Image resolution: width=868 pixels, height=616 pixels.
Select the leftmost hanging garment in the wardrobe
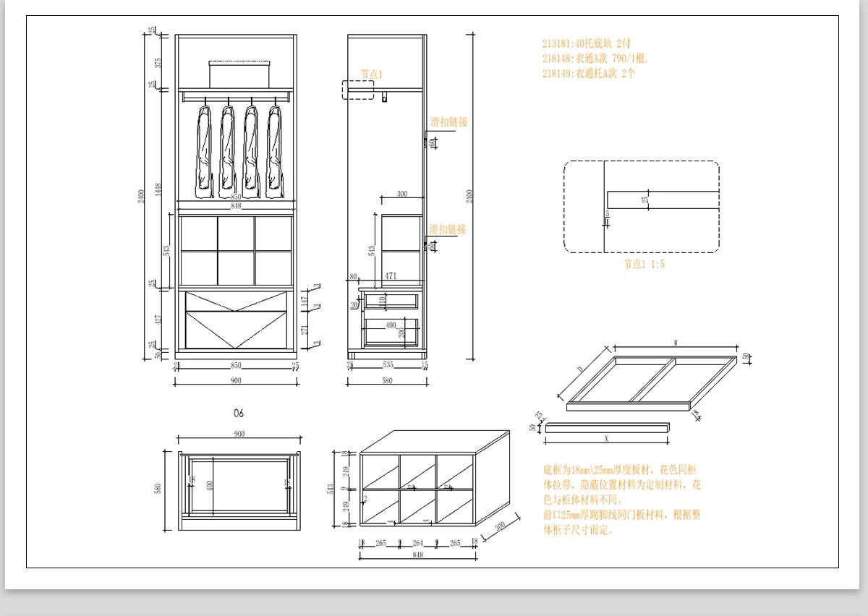coord(205,152)
